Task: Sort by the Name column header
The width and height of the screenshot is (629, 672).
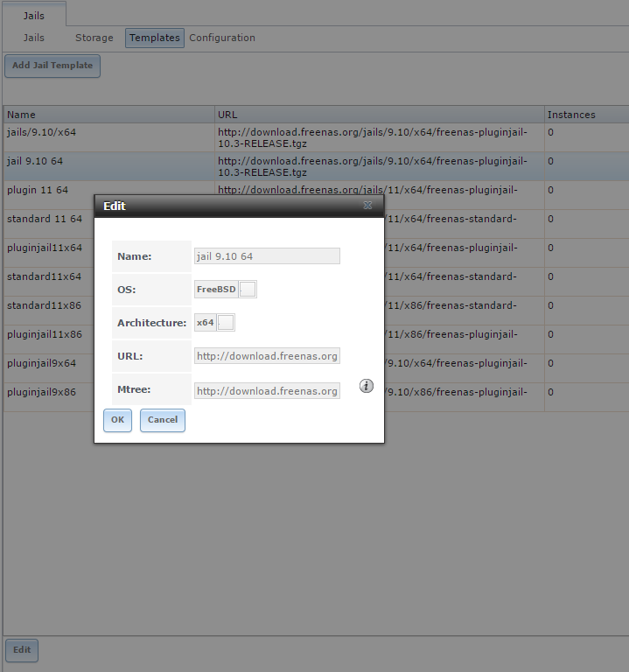Action: point(108,115)
